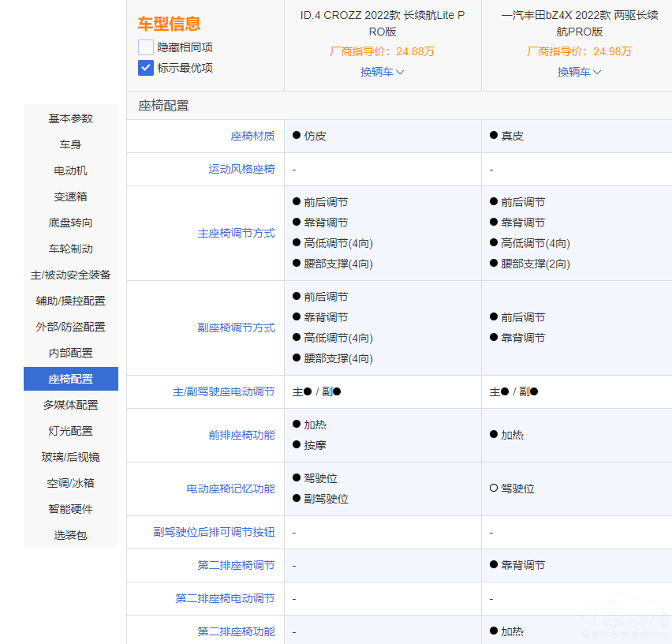Open 变速箱 sidebar item
The image size is (672, 644).
[71, 197]
